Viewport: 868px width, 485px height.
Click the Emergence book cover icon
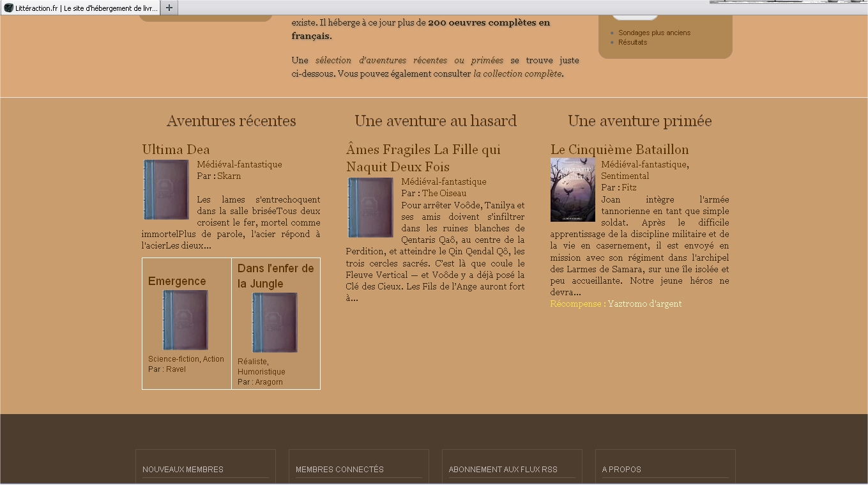click(x=185, y=320)
